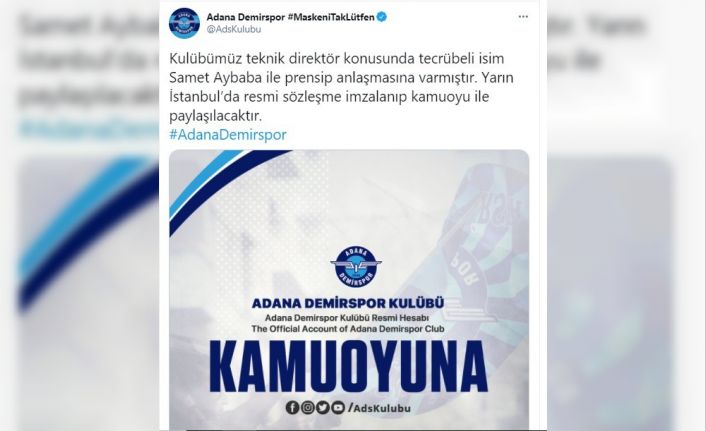Click the tweet text mentioning Samet Aybaba

(x=341, y=87)
